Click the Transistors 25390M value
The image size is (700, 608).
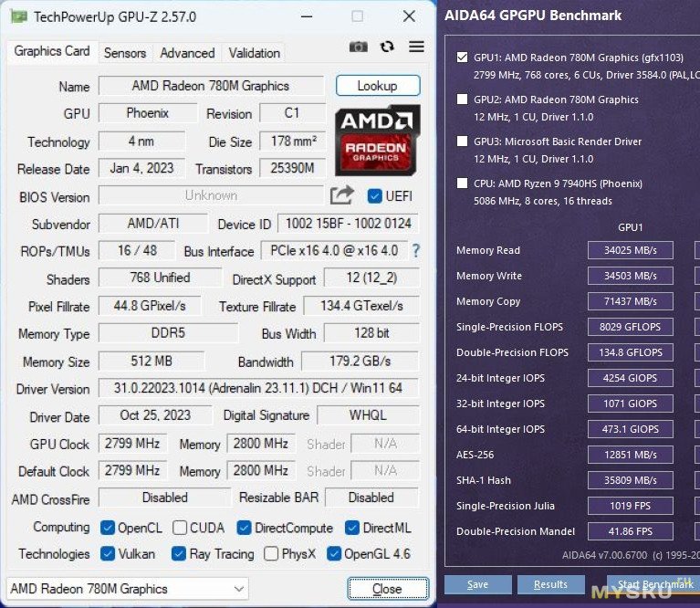[x=292, y=168]
